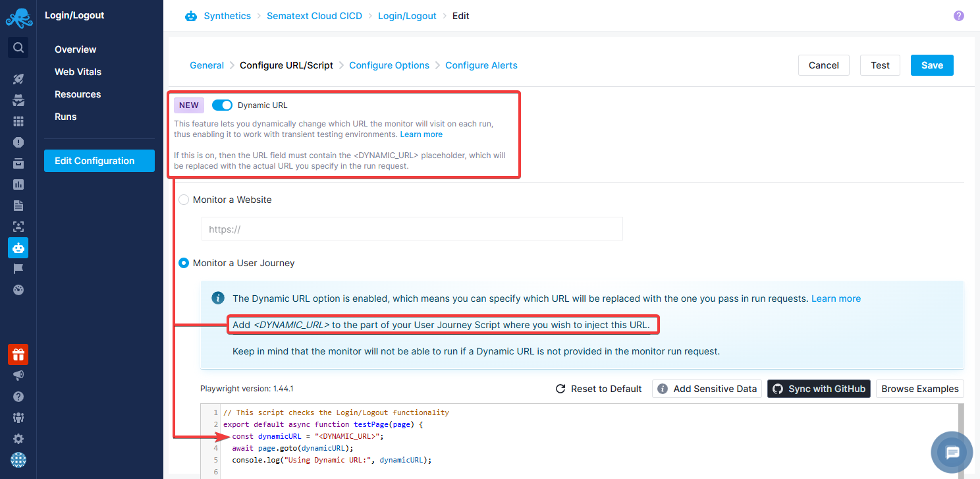Go to the General step
The height and width of the screenshot is (479, 980).
tap(207, 65)
